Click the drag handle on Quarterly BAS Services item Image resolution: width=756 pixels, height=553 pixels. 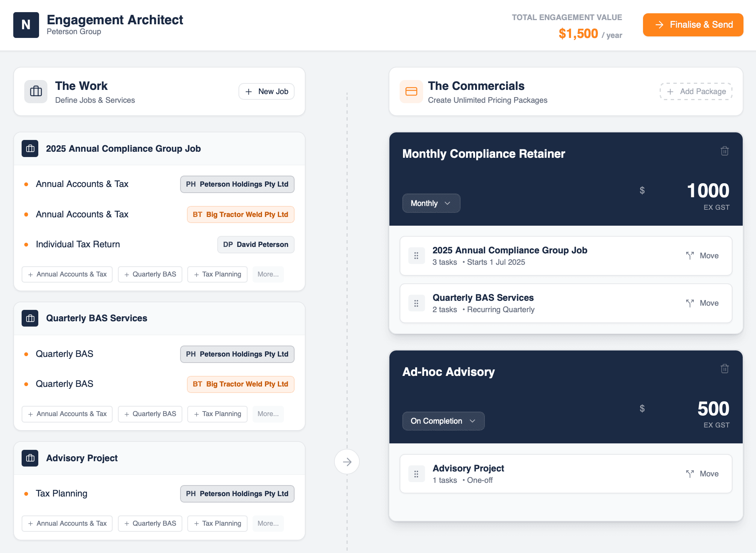pos(416,303)
